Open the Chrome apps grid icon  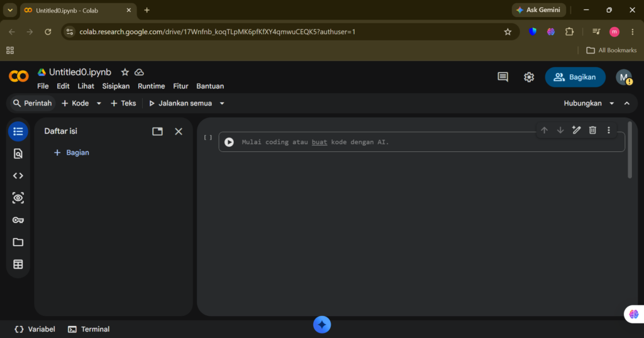coord(10,50)
